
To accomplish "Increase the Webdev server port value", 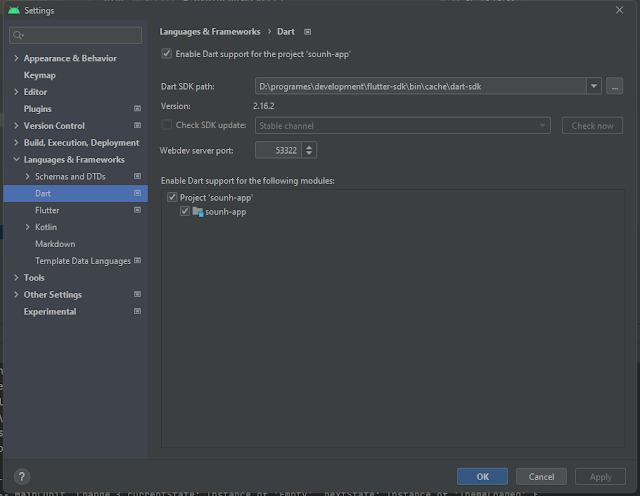I will (309, 146).
